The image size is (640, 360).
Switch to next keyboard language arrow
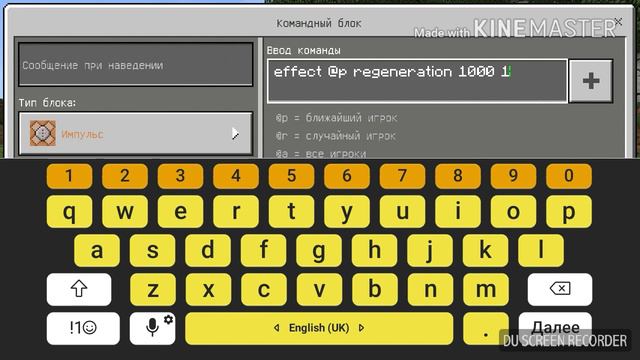tap(361, 328)
